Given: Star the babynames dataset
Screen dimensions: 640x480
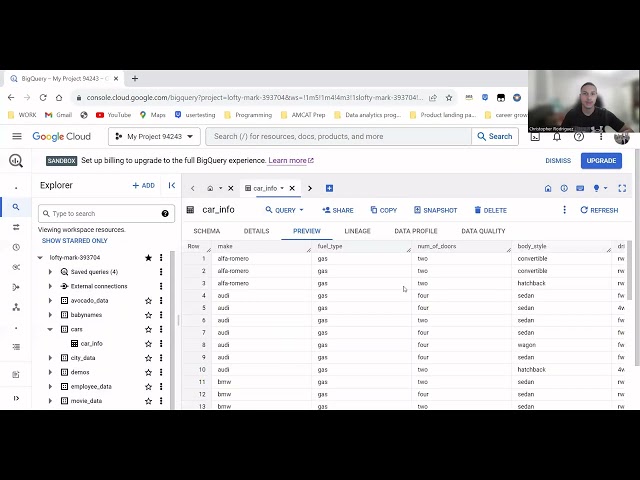Looking at the screenshot, I should [149, 315].
